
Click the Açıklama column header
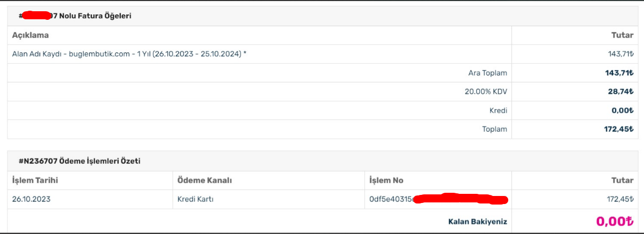[30, 35]
